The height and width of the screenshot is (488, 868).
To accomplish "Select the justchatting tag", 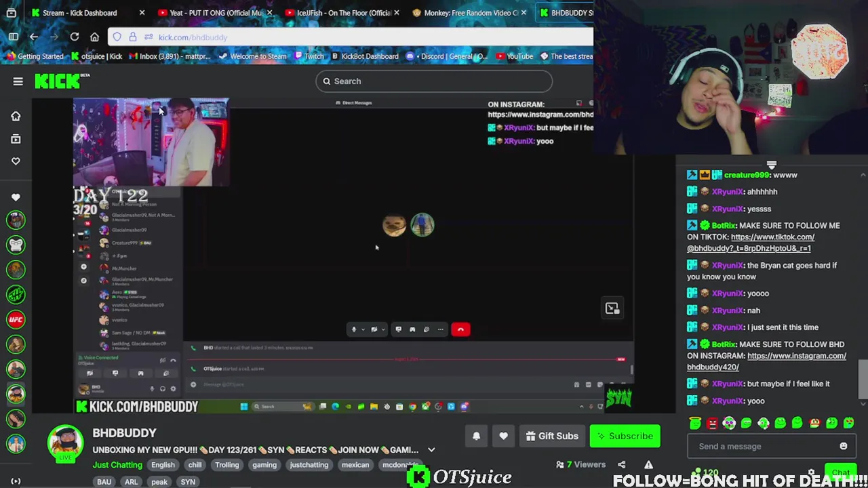I will point(309,465).
